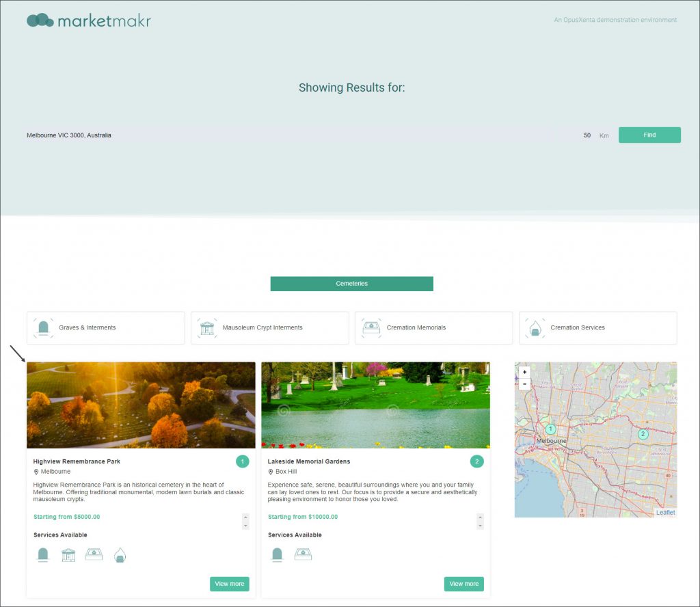The width and height of the screenshot is (700, 607).
Task: Click the Highview Remembrance Park photo
Action: pyautogui.click(x=141, y=405)
